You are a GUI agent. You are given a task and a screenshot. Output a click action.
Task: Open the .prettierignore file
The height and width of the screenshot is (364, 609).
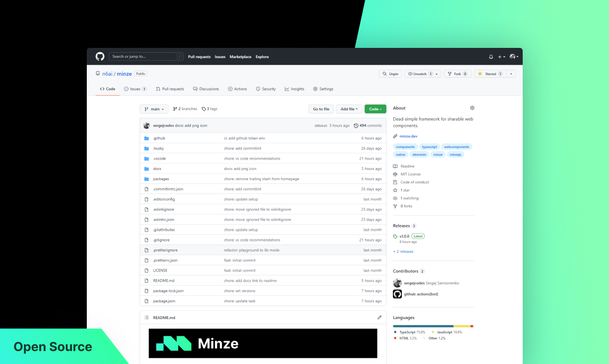point(165,250)
